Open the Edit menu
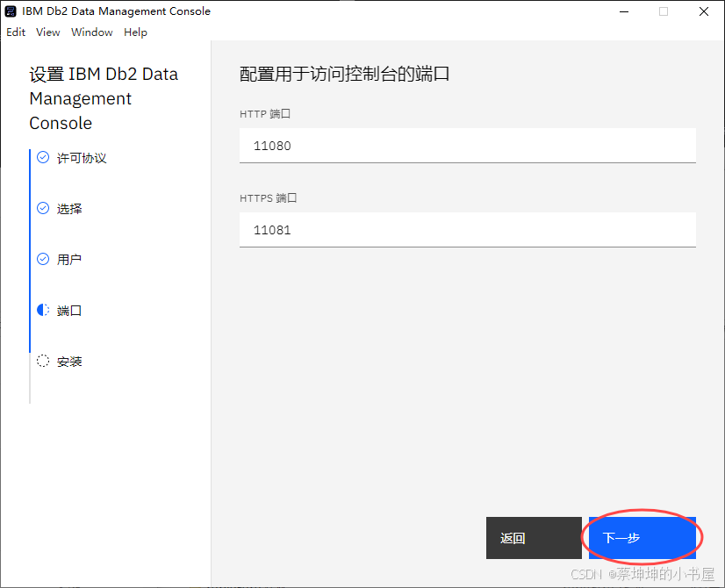This screenshot has height=588, width=725. (15, 32)
